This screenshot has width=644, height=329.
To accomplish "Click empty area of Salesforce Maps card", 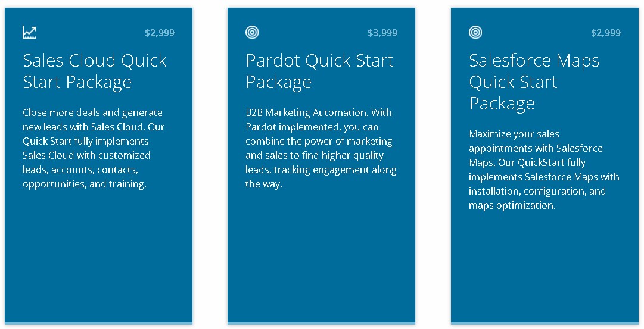I will pos(545,267).
